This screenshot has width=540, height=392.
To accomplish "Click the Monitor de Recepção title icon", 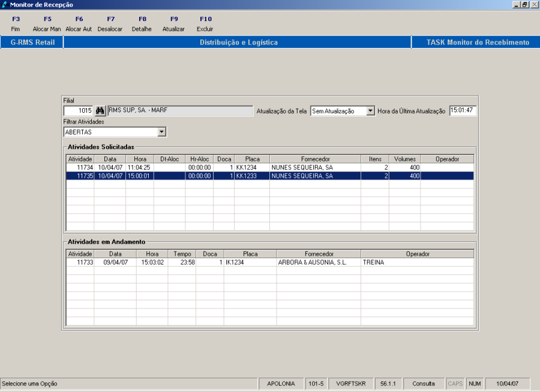I will 4,4.
